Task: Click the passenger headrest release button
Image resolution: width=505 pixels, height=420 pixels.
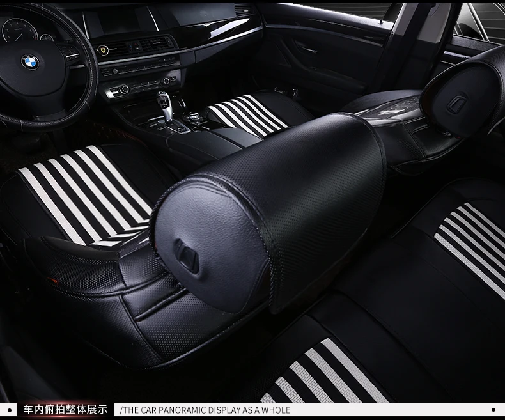Action: [457, 103]
